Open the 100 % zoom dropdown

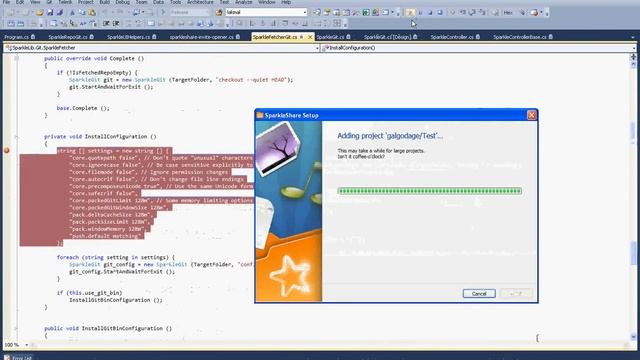[x=27, y=345]
